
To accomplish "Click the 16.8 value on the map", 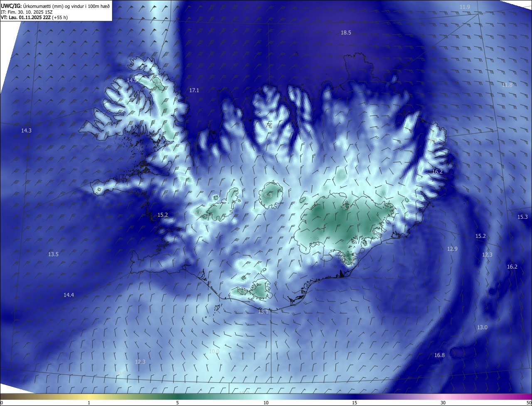I will [439, 355].
